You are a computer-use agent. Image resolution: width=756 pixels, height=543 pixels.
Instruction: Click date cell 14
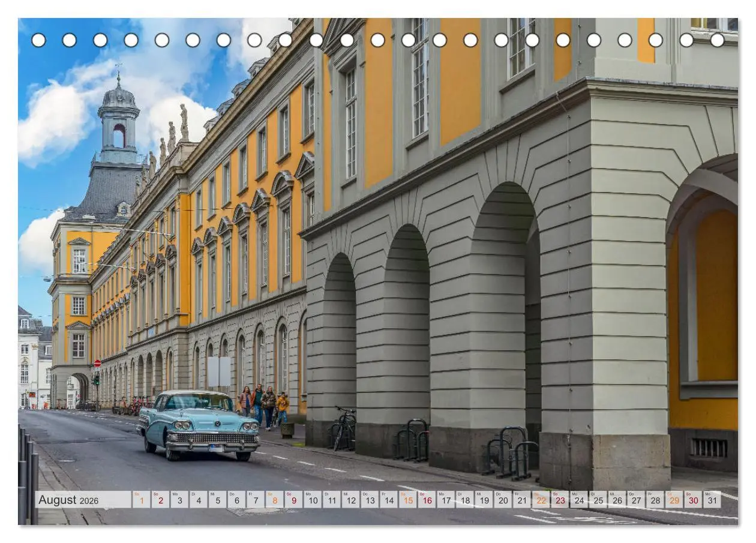tap(389, 500)
